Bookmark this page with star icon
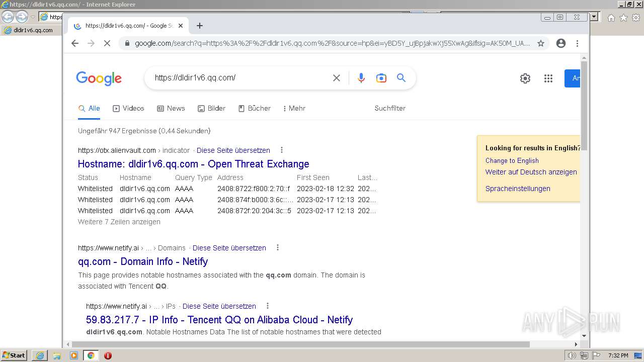Viewport: 644px width, 362px height. click(x=541, y=43)
